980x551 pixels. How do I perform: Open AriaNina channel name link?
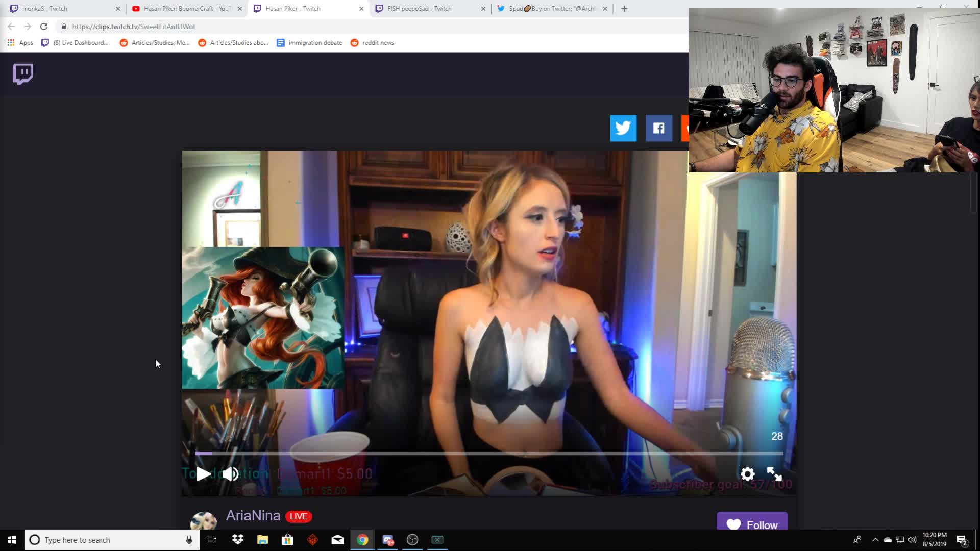click(253, 516)
